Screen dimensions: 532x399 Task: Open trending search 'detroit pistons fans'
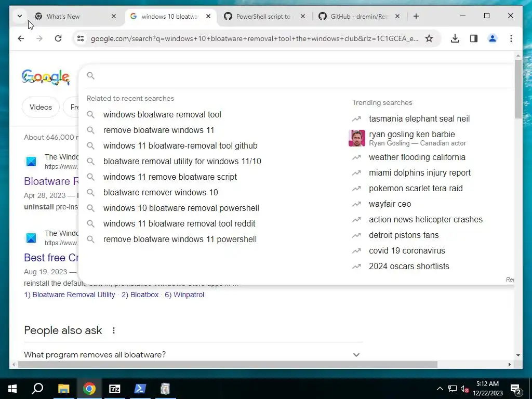tap(404, 235)
